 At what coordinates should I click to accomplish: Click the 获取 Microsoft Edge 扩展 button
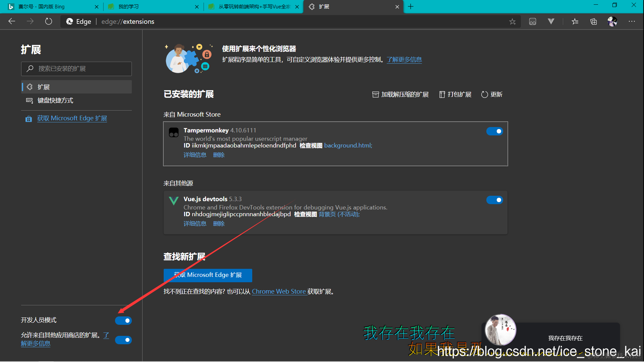point(208,275)
